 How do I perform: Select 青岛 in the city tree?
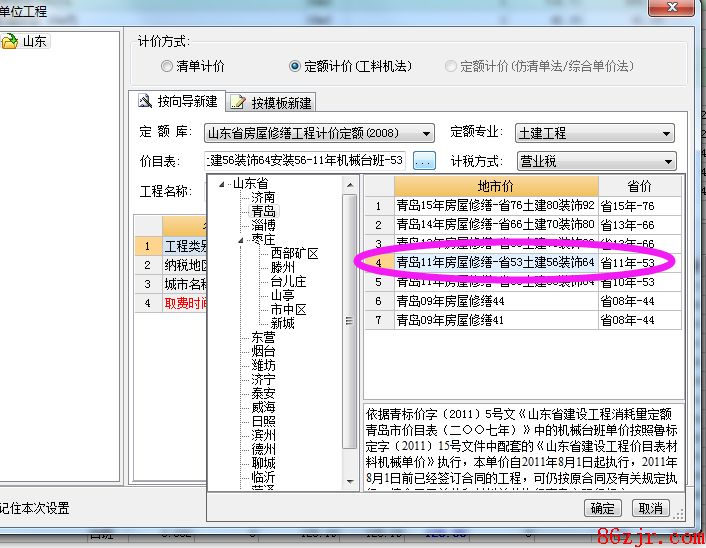tap(263, 212)
